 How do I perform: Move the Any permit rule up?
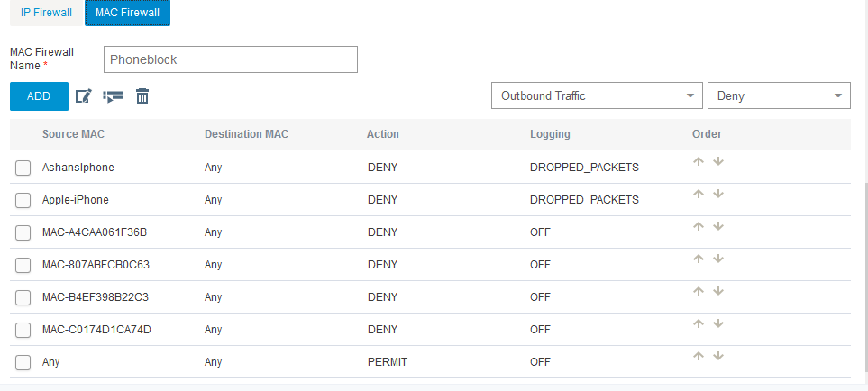click(x=699, y=357)
